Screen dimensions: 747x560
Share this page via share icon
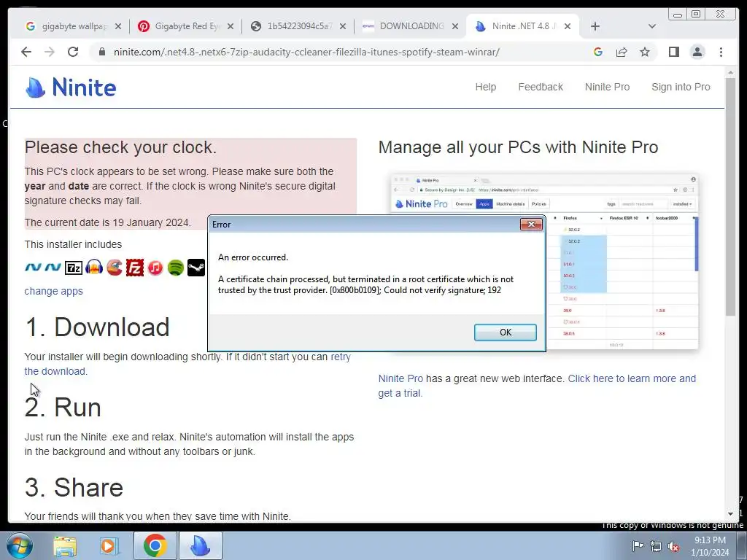pos(622,52)
